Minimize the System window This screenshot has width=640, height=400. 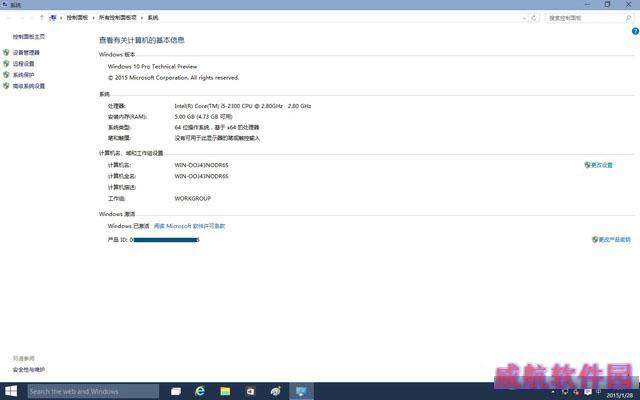[x=588, y=4]
